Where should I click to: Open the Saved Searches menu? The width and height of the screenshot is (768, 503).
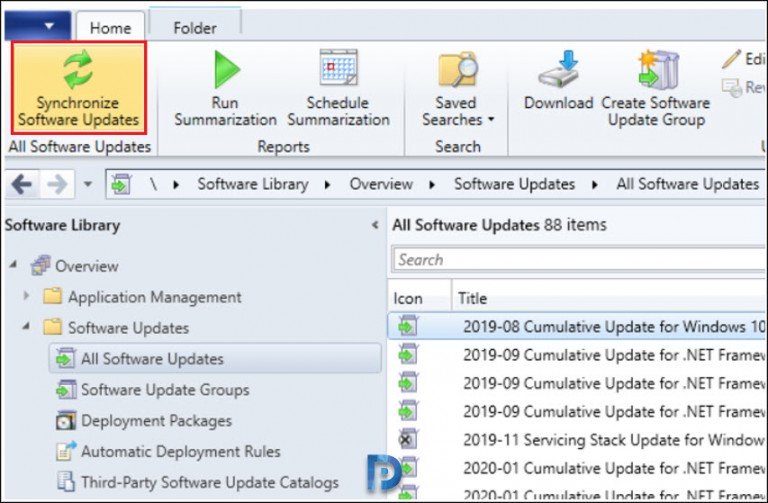[x=457, y=89]
